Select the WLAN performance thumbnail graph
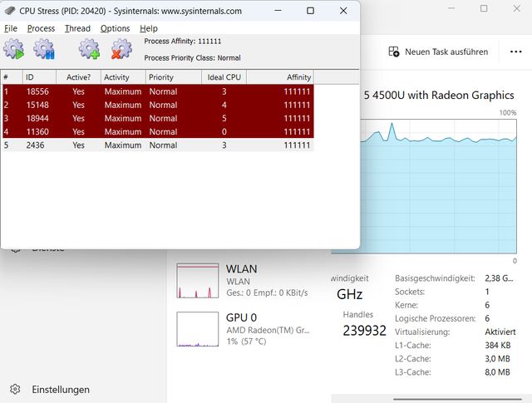This screenshot has width=532, height=403. point(198,281)
